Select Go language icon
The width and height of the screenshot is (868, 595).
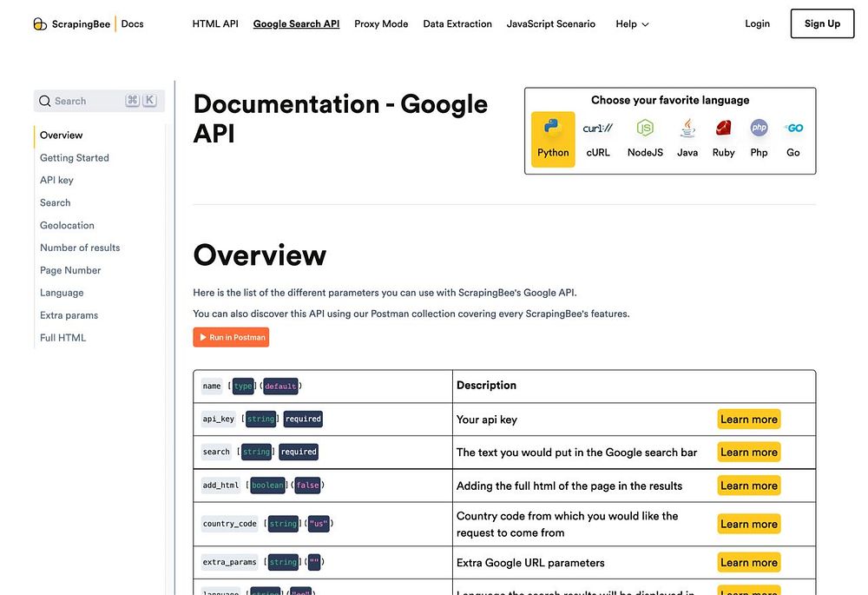(793, 128)
